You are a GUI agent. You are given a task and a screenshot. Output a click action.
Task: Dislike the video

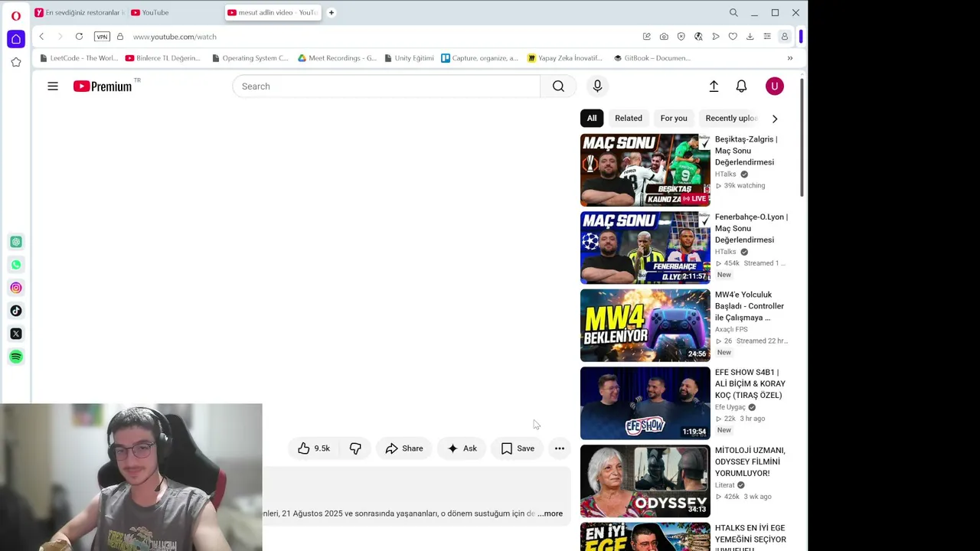tap(355, 448)
